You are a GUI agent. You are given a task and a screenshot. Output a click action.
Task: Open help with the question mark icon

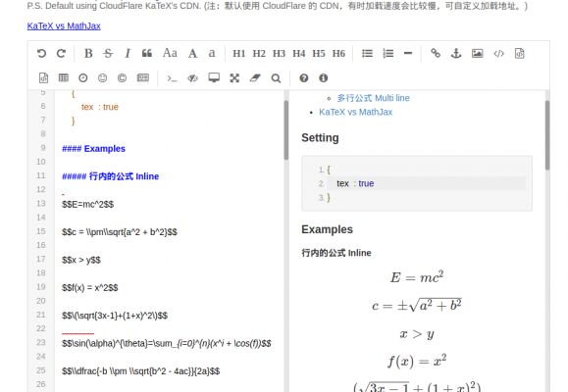[303, 77]
